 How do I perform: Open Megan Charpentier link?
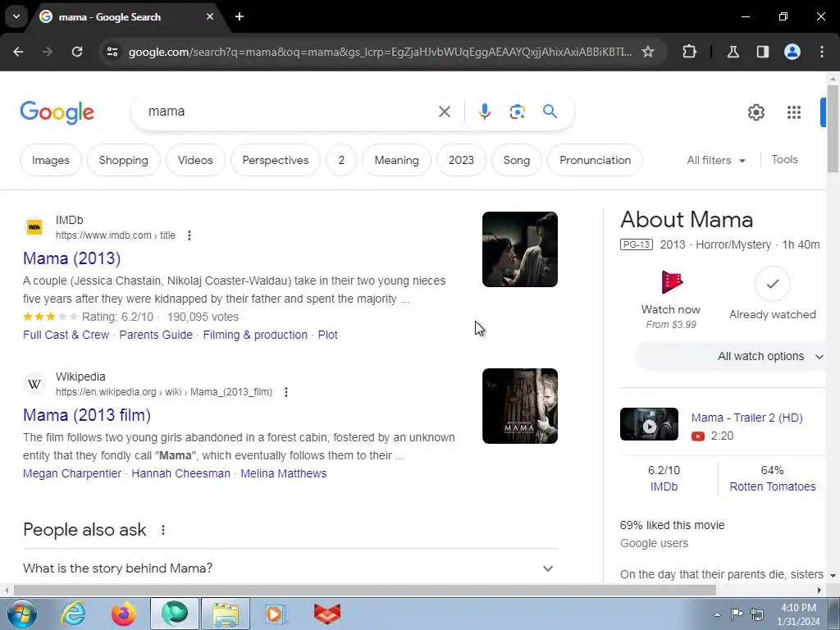coord(72,473)
